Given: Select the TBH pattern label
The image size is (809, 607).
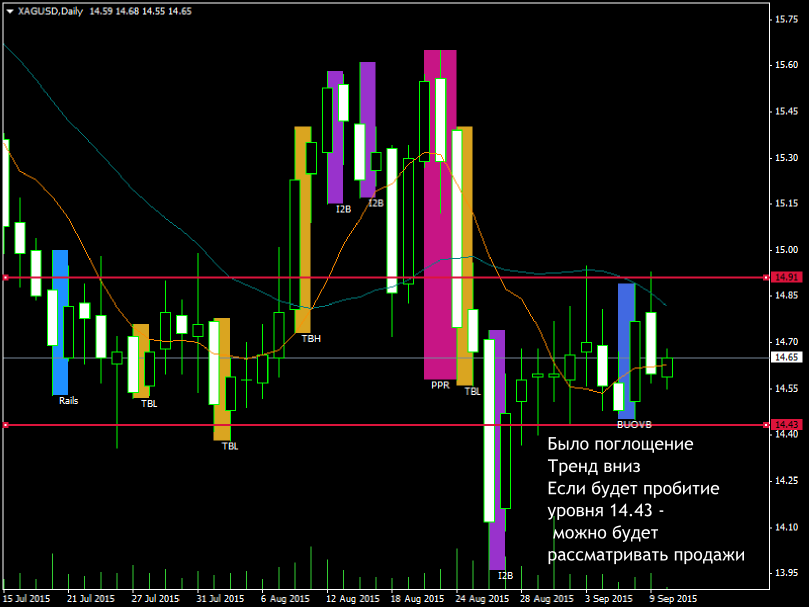Looking at the screenshot, I should pos(311,339).
